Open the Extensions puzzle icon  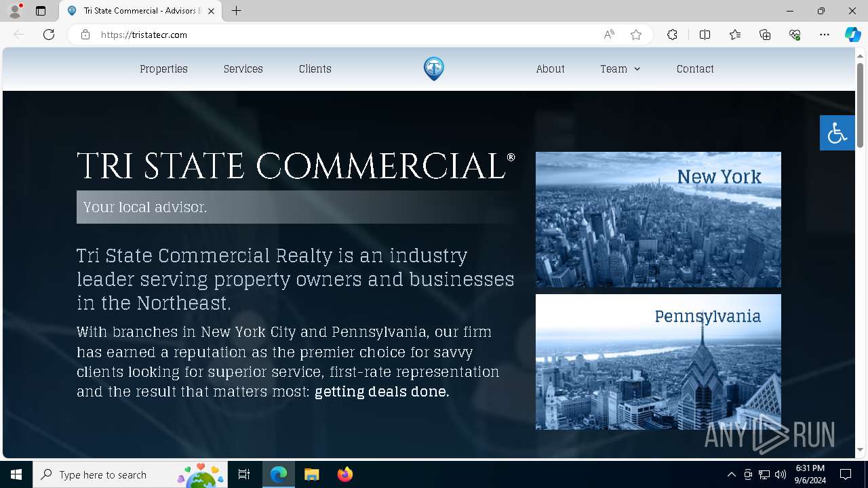point(672,35)
